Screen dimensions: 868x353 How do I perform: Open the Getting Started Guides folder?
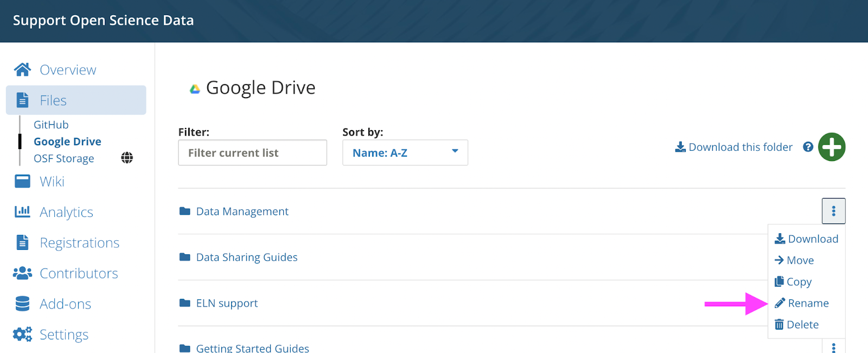pos(253,348)
